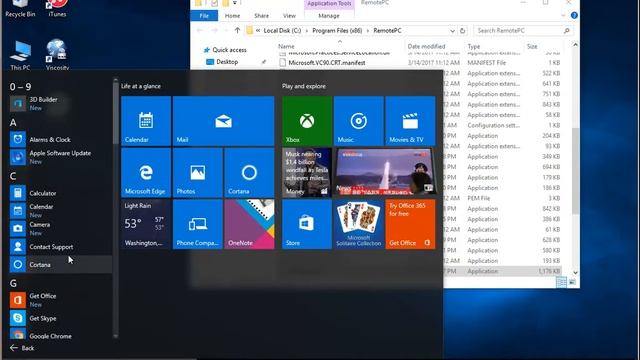Click the Up arrow in File Explorer

coord(237,30)
